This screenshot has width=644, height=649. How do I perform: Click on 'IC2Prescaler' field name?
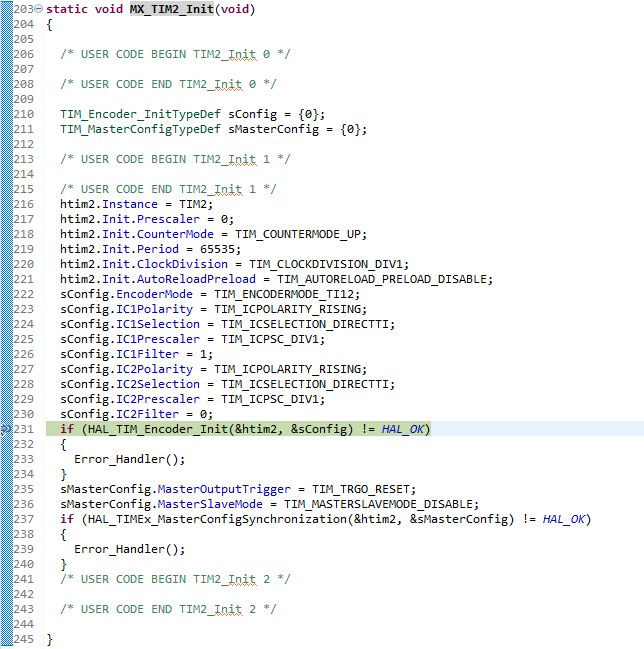[158, 399]
